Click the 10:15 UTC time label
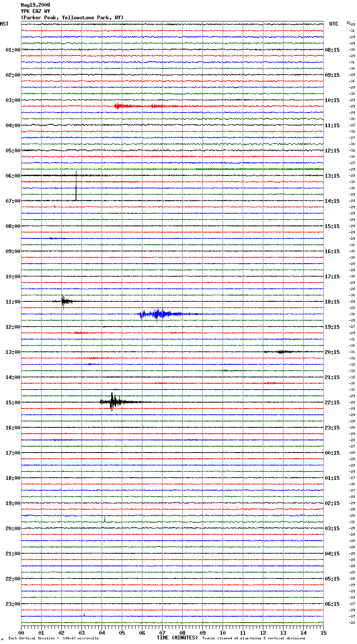Screen dimensions: 357x644 pyautogui.click(x=332, y=100)
